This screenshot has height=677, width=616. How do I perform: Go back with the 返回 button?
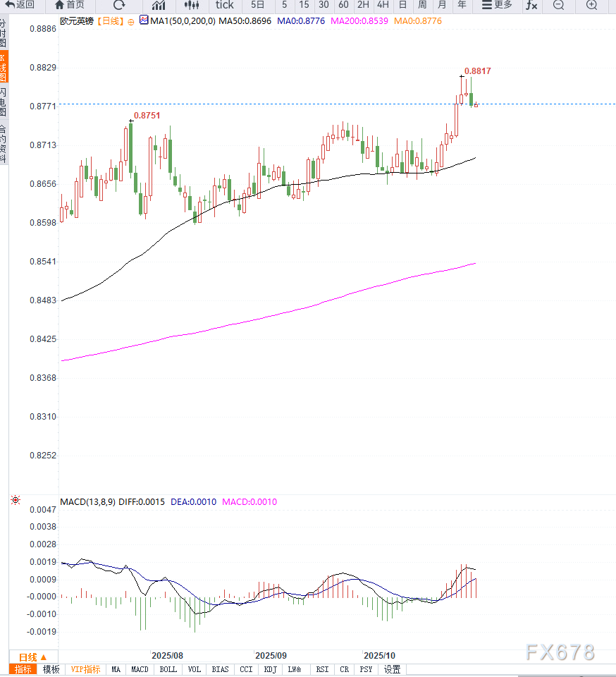tap(20, 5)
